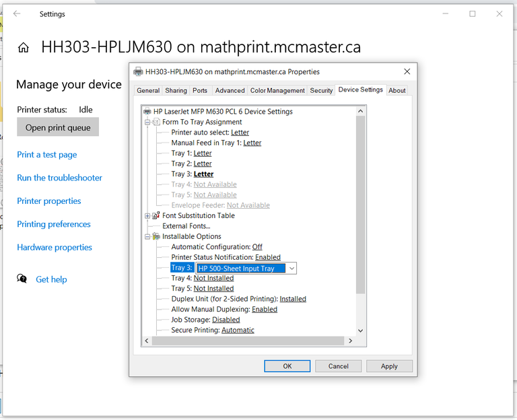Open the Color Management tab

pyautogui.click(x=277, y=90)
